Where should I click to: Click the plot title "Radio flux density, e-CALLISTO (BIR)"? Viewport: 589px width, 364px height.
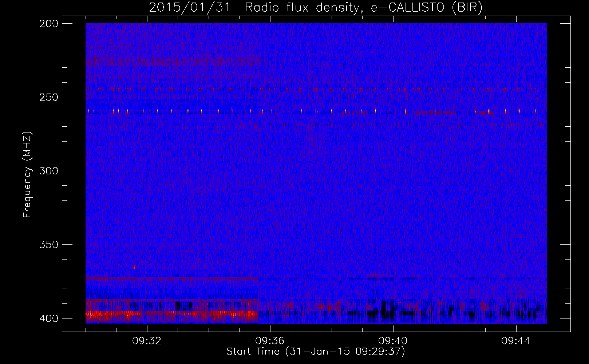pyautogui.click(x=364, y=8)
